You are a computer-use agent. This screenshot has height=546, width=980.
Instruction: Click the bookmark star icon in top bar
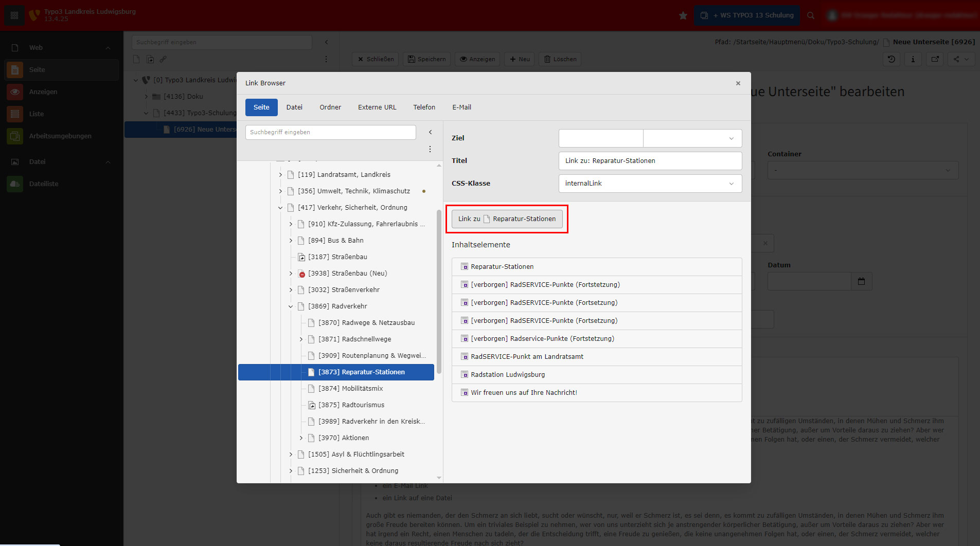683,15
